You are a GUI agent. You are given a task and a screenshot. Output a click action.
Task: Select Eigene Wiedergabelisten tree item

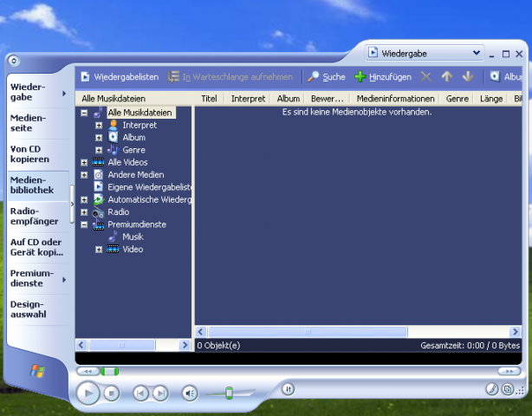pos(149,187)
